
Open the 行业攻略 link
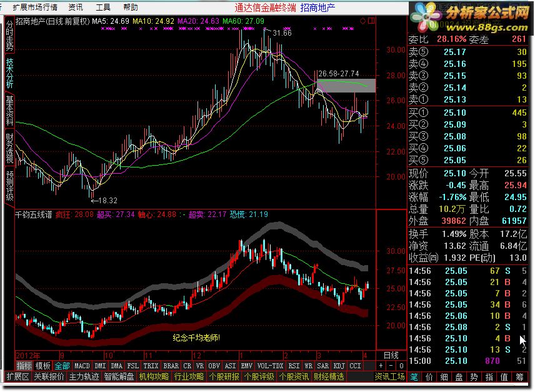(x=189, y=376)
